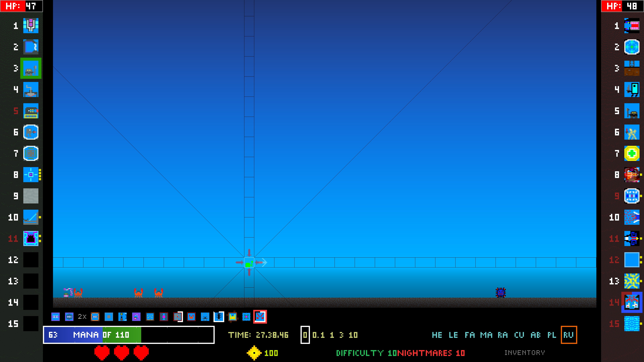Click the red-bordered angry eyes icon
Image resolution: width=644 pixels, height=362 pixels.
coord(260,317)
